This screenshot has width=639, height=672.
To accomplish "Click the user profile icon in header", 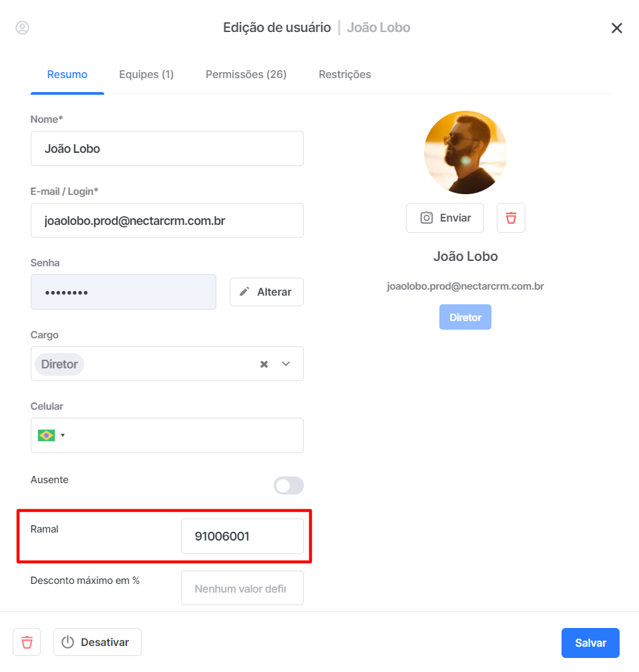I will [22, 28].
